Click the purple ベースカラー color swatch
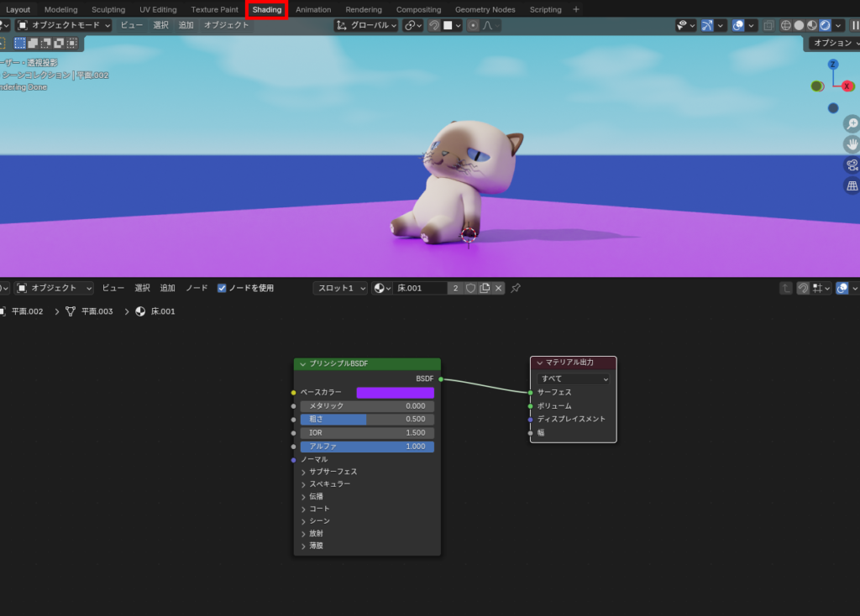 pos(395,393)
